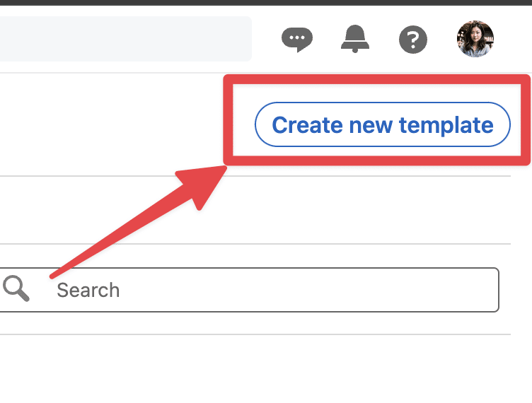The width and height of the screenshot is (532, 403).
Task: Open the help question mark icon
Action: [x=413, y=40]
